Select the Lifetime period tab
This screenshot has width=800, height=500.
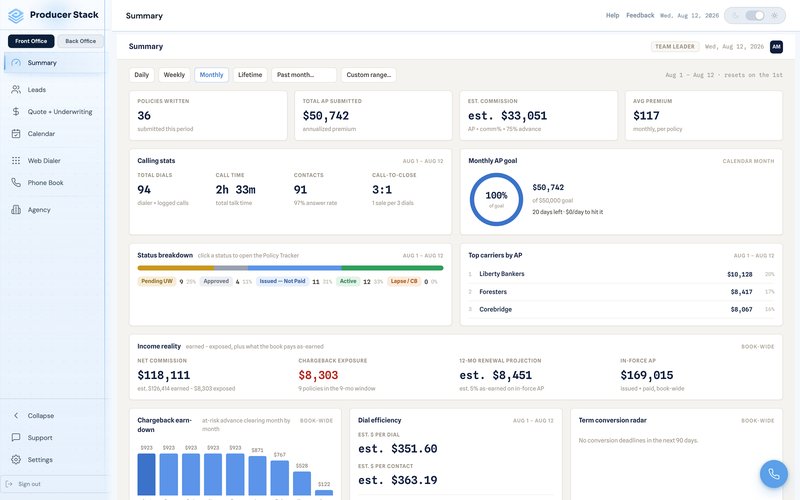click(250, 74)
